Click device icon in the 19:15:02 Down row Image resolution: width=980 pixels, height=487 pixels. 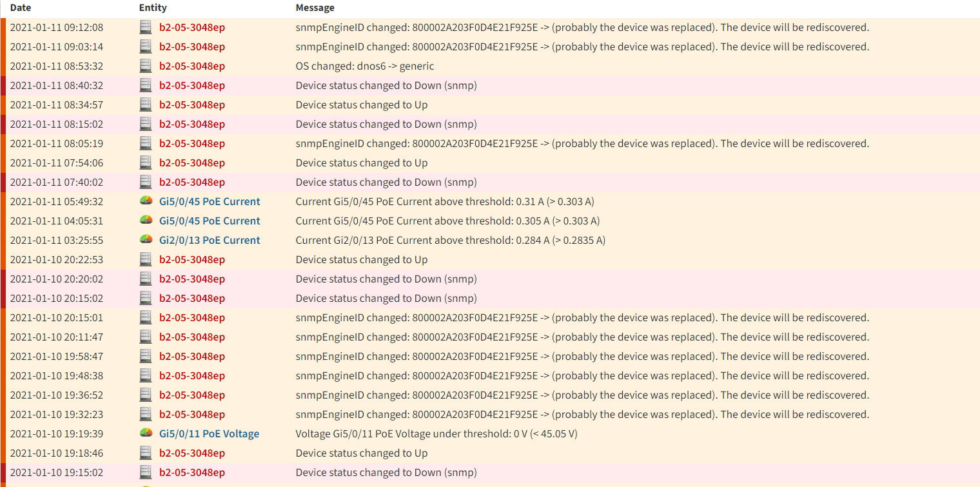[146, 472]
